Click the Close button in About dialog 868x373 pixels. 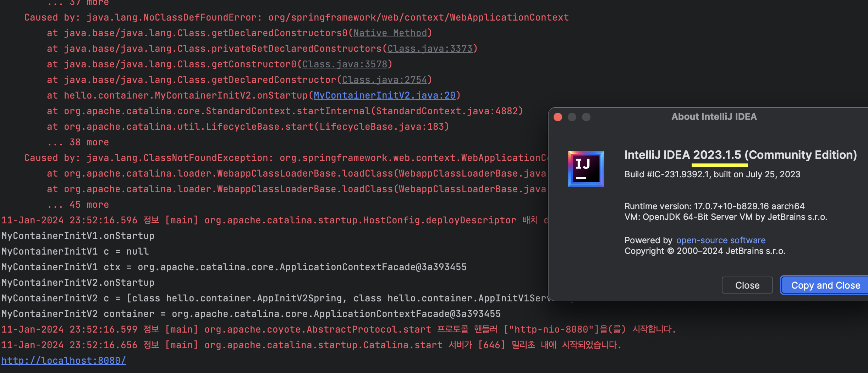click(747, 285)
